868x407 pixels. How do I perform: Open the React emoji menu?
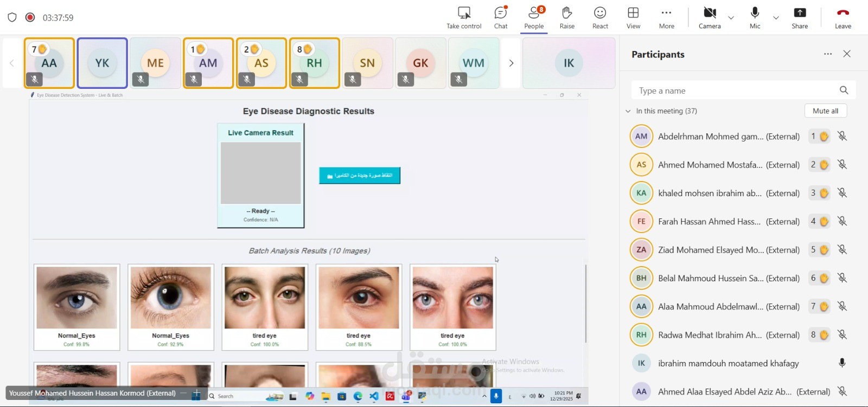point(600,17)
